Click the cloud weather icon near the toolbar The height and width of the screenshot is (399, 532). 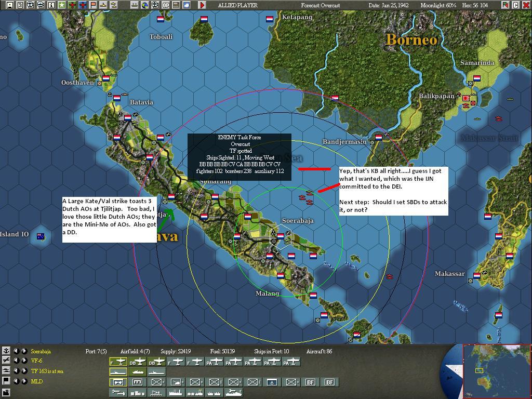(186, 4)
